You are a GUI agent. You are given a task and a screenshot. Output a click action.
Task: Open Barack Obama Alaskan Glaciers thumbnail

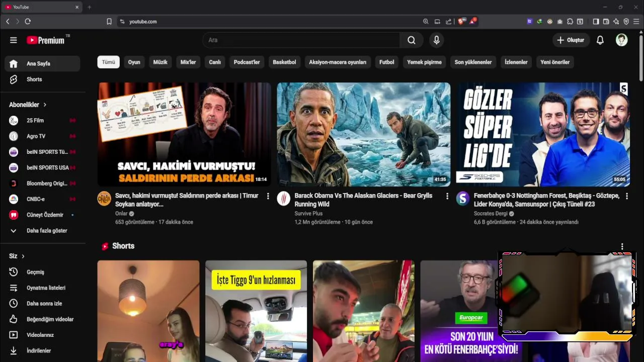364,134
